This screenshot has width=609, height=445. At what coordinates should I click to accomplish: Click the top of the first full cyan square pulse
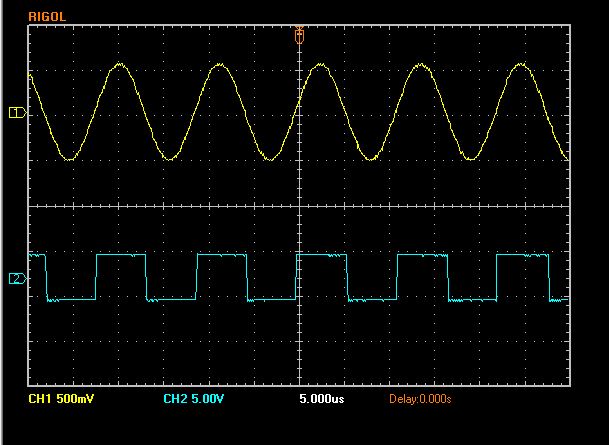pos(120,256)
